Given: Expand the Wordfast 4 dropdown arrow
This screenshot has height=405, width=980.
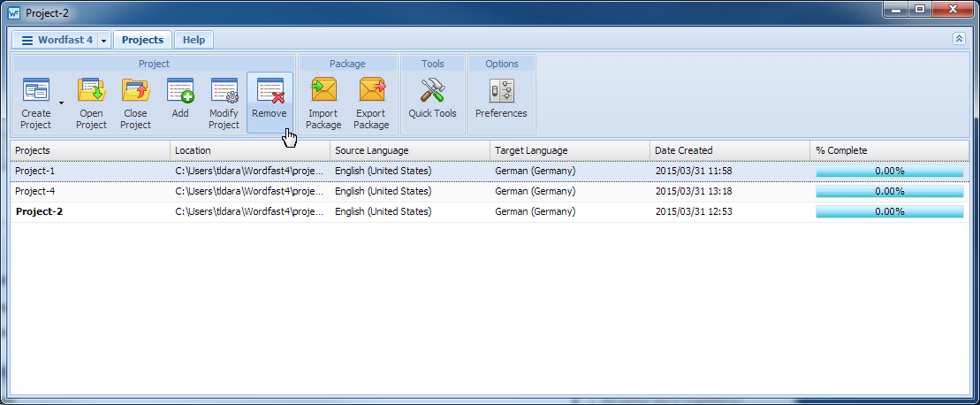Looking at the screenshot, I should pos(103,41).
